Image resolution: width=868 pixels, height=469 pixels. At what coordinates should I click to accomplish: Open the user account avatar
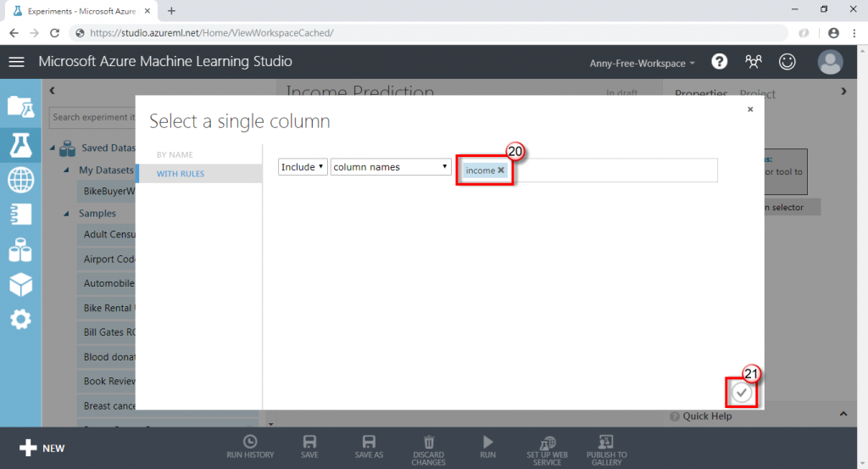point(831,61)
